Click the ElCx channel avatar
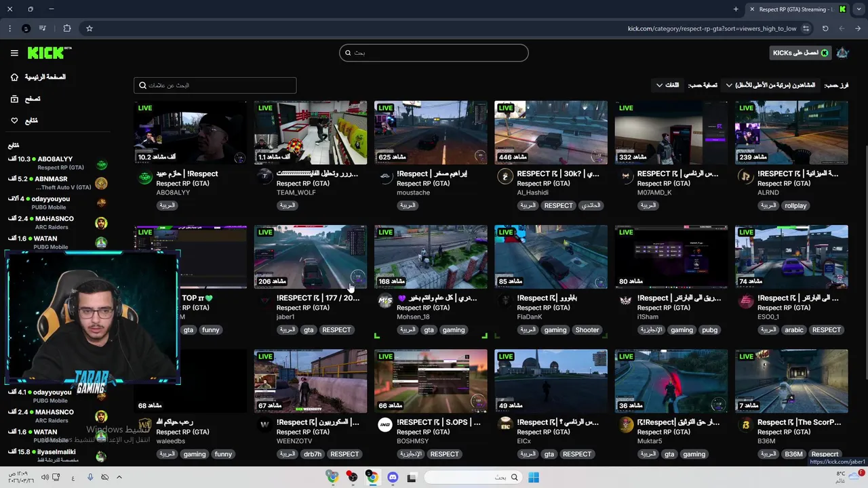 tap(505, 426)
